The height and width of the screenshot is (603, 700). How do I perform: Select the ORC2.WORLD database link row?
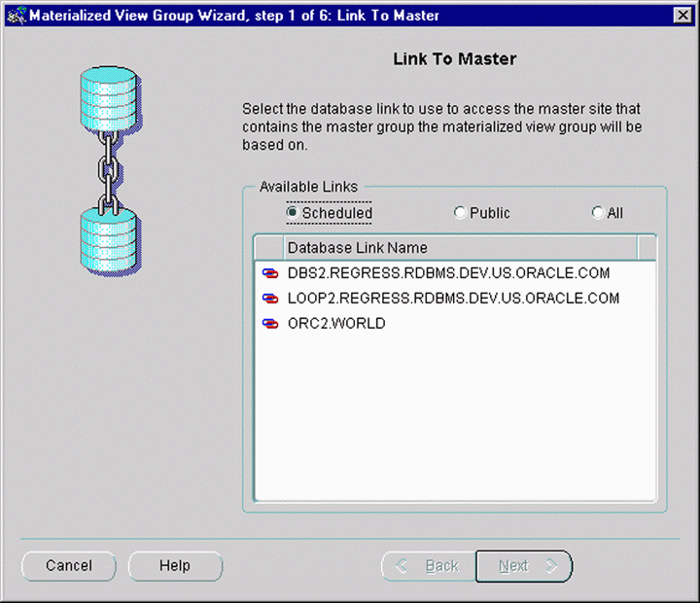[336, 325]
